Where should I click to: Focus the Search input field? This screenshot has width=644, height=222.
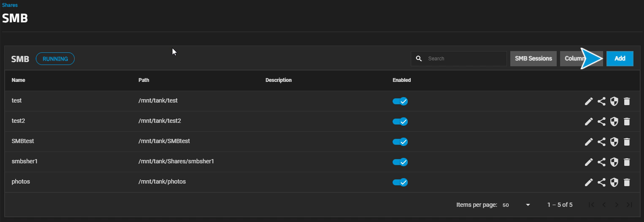(464, 59)
